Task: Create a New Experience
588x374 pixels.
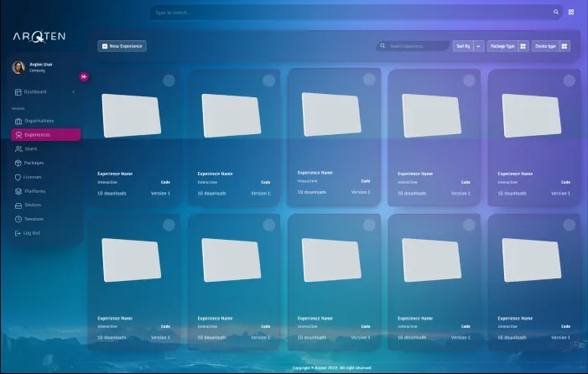Action: 122,46
